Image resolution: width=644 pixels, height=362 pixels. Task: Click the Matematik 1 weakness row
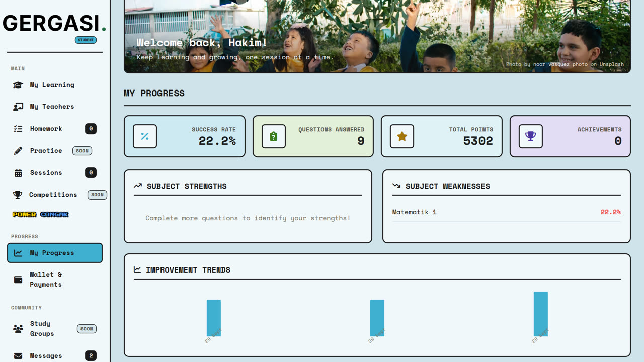click(506, 212)
